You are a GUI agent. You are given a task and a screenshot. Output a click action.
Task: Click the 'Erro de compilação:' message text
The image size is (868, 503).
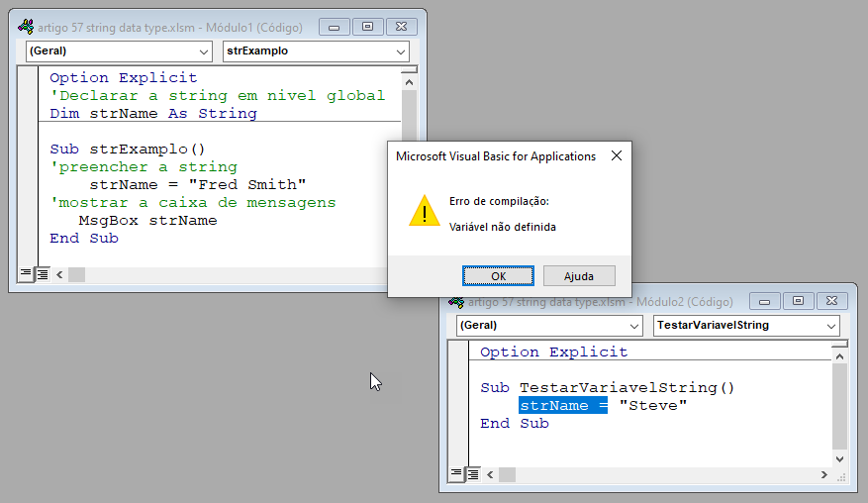[x=499, y=202]
